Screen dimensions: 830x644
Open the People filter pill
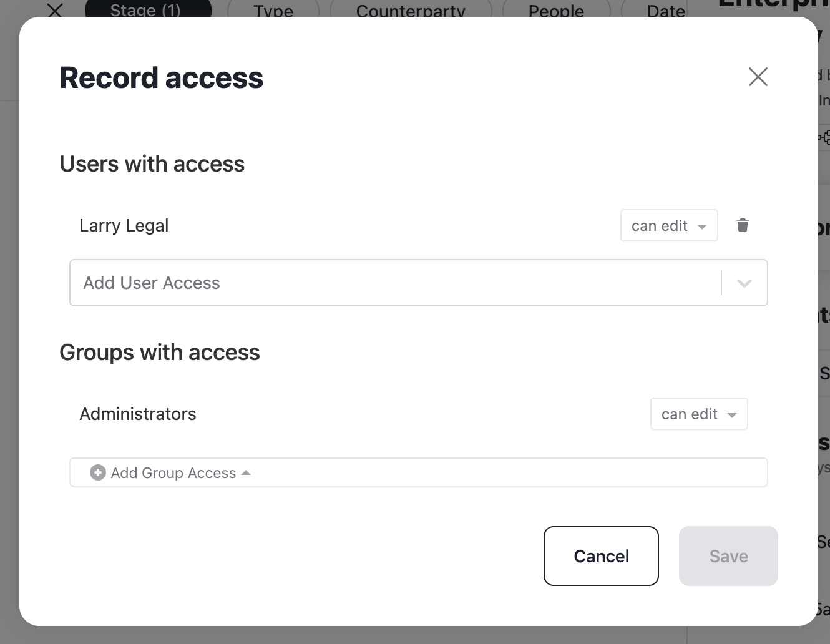[x=556, y=10]
